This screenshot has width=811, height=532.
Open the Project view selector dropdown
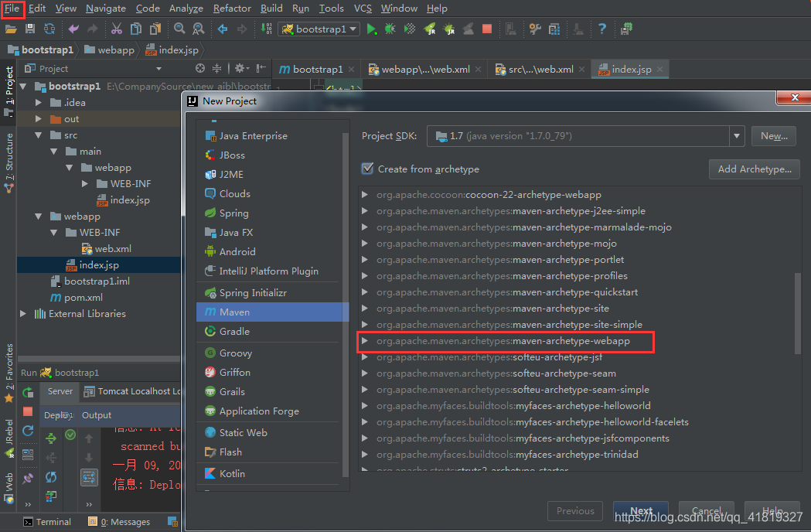tap(158, 68)
